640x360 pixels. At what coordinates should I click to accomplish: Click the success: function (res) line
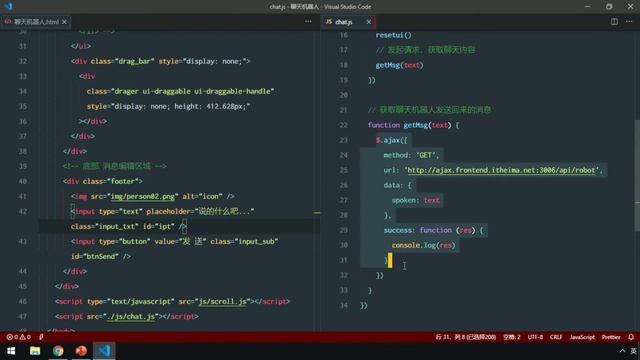click(x=433, y=230)
